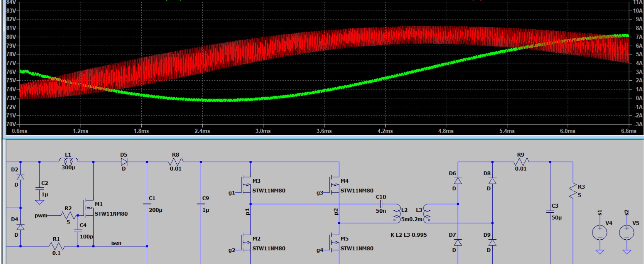Select the R8 0.01 resistor

[176, 162]
